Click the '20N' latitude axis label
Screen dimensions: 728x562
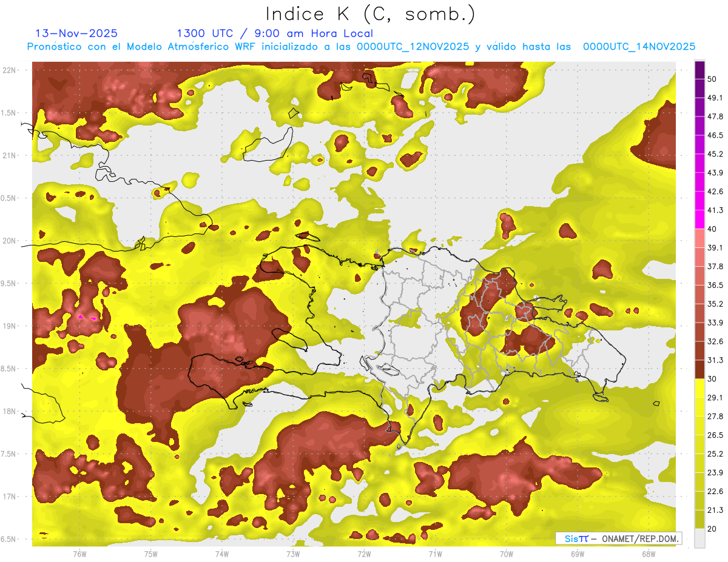[x=10, y=241]
